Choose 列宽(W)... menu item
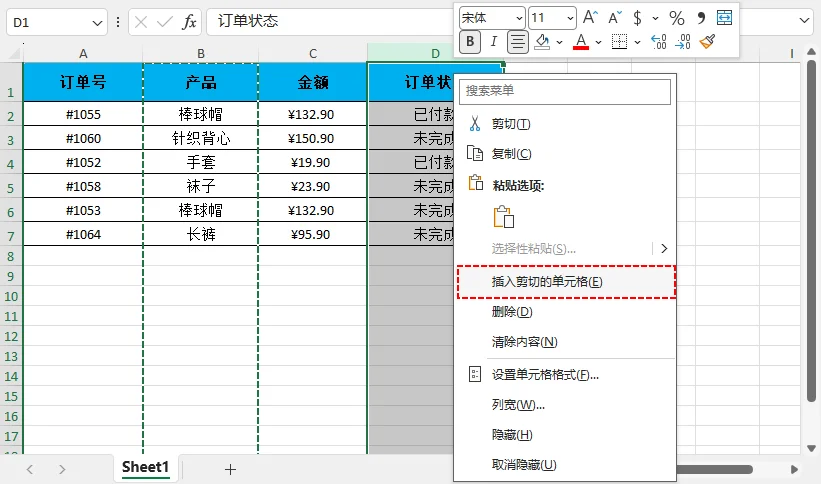 pyautogui.click(x=565, y=404)
